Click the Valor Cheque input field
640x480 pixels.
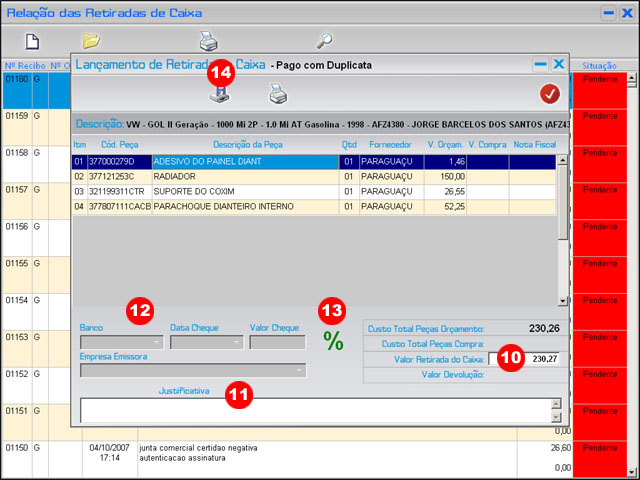277,342
